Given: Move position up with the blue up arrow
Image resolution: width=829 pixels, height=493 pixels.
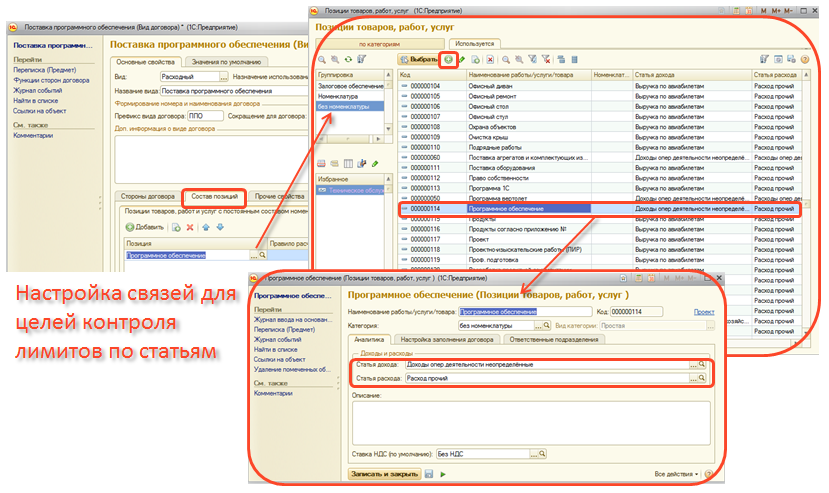Looking at the screenshot, I should [x=207, y=227].
